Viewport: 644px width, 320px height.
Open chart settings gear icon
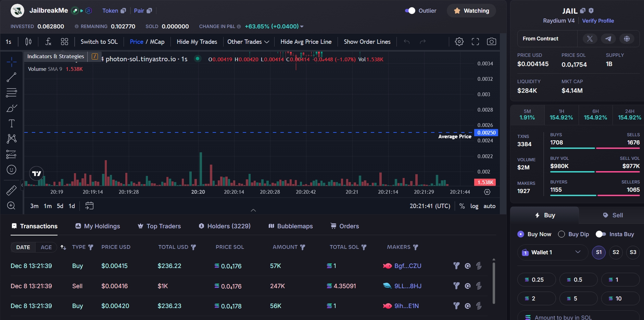(x=459, y=42)
